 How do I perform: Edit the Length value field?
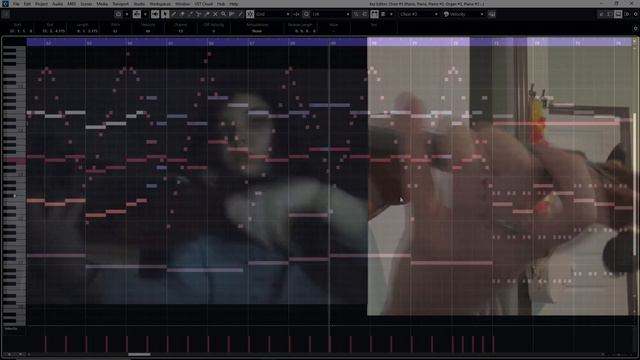tap(87, 31)
